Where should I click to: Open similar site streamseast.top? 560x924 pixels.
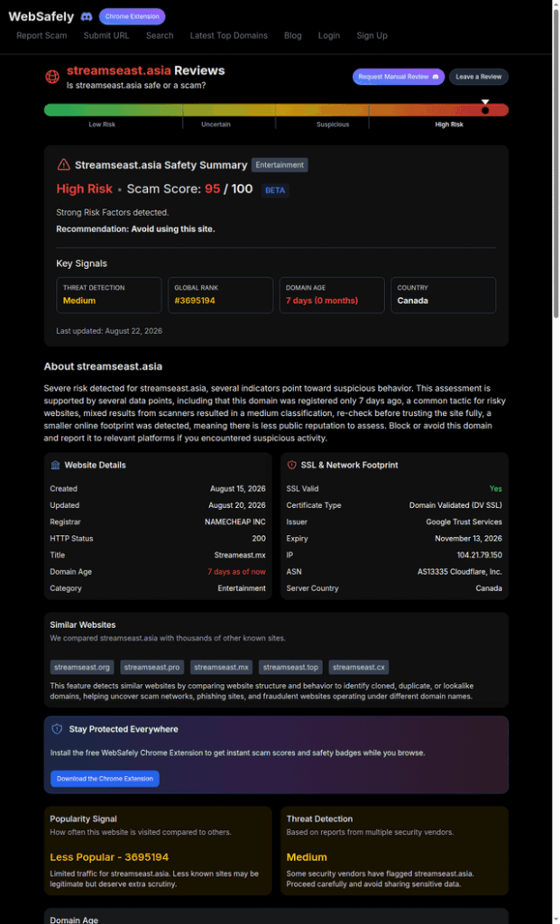click(291, 667)
